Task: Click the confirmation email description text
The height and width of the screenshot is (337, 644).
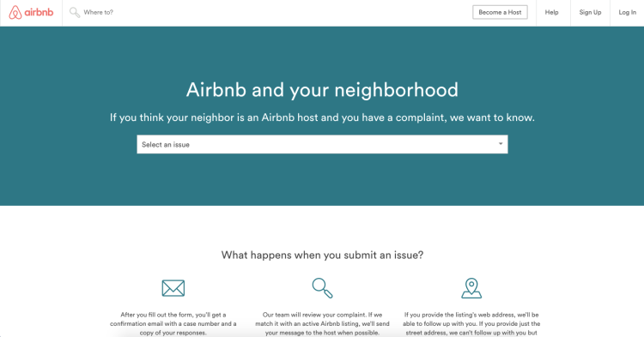Action: 173,324
